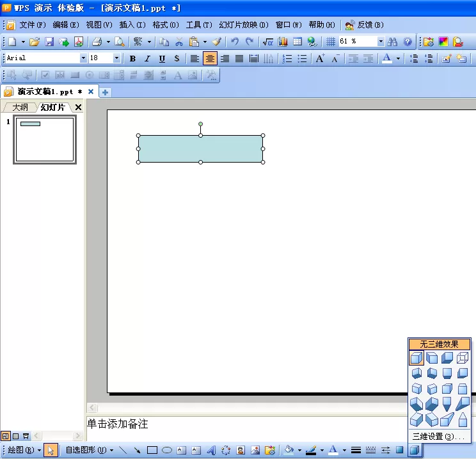Open the 插入(I) menu

[x=132, y=24]
